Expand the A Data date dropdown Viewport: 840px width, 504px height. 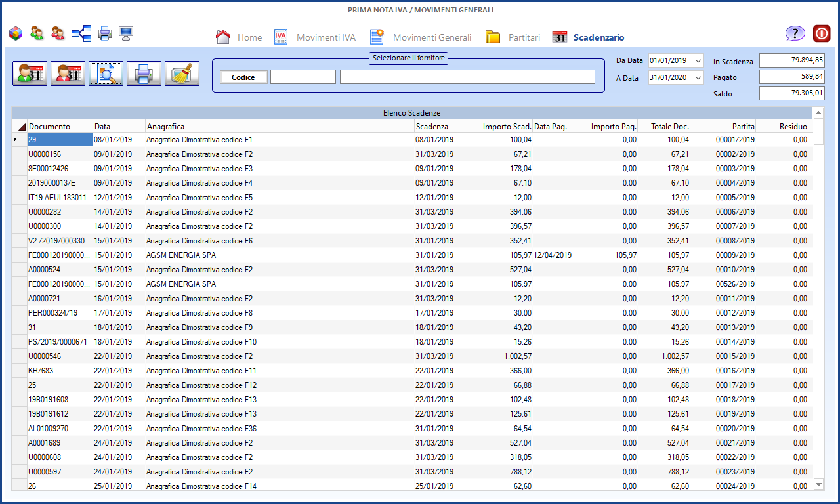point(697,77)
